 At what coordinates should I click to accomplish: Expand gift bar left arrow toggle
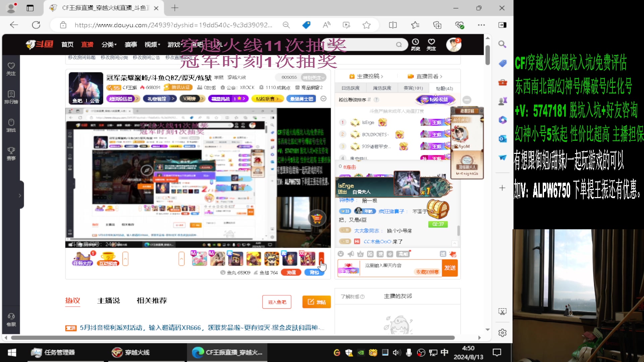click(181, 259)
